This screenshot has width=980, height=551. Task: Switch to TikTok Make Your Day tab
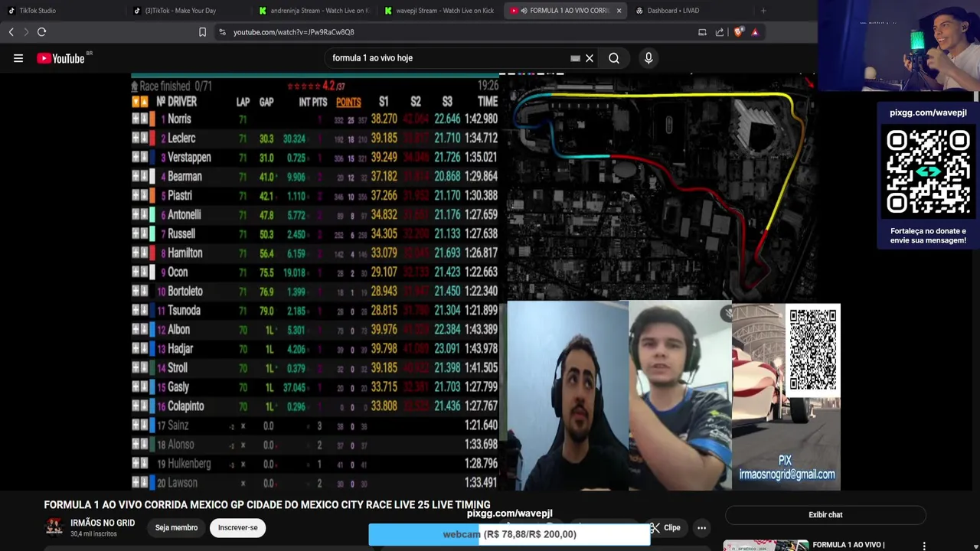click(189, 11)
